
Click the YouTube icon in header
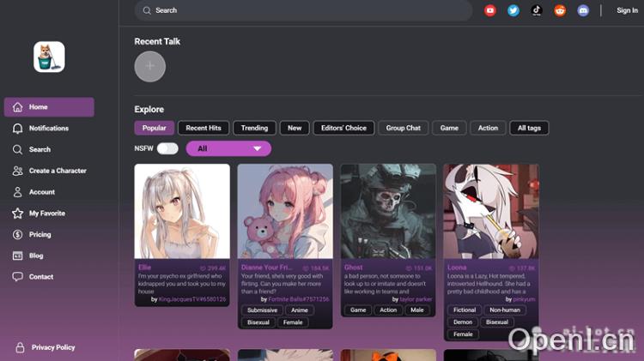tap(490, 10)
